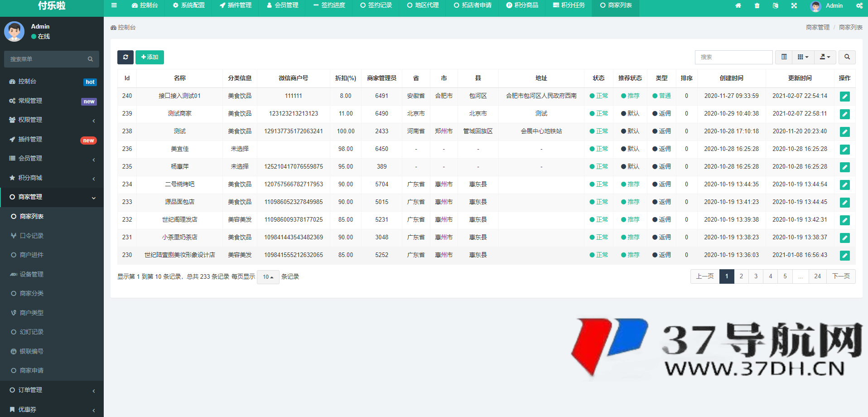868x417 pixels.
Task: Click the 添加 button to add a merchant
Action: [149, 57]
